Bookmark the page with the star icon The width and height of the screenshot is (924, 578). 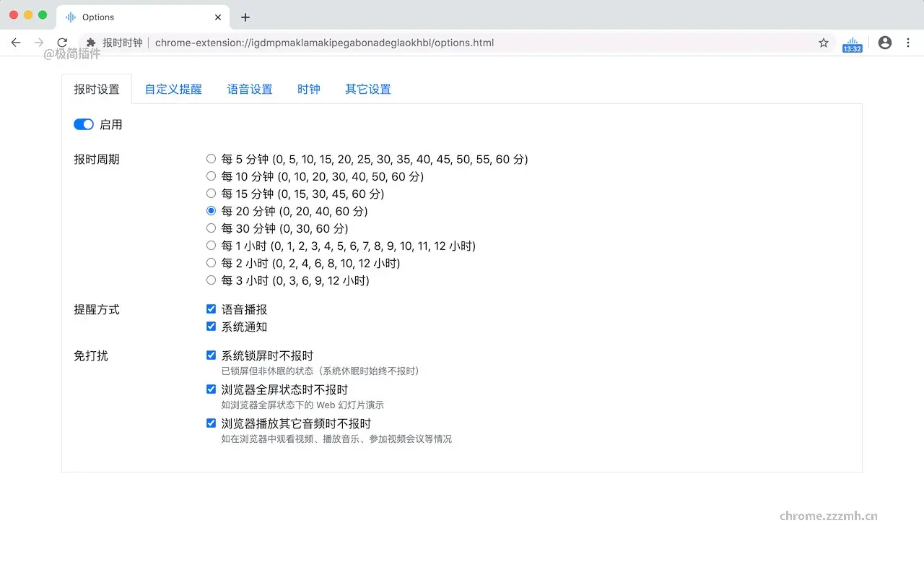[x=823, y=43]
